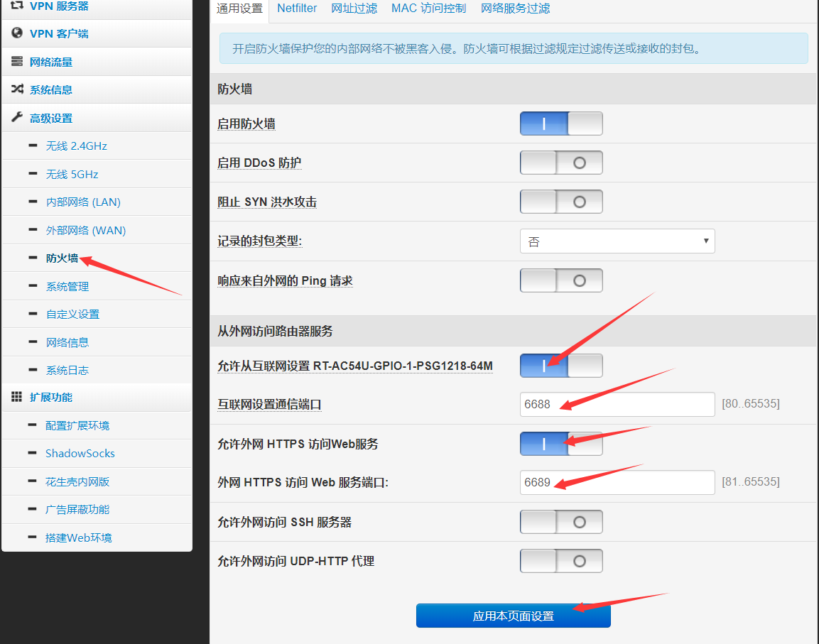The image size is (819, 644).
Task: Click the 启用防火墙 label text
Action: pyautogui.click(x=246, y=124)
